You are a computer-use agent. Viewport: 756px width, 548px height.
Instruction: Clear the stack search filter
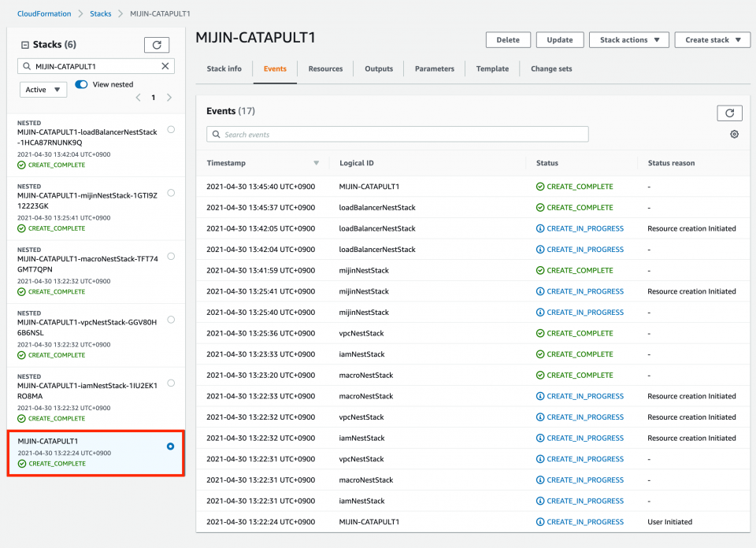click(x=165, y=66)
